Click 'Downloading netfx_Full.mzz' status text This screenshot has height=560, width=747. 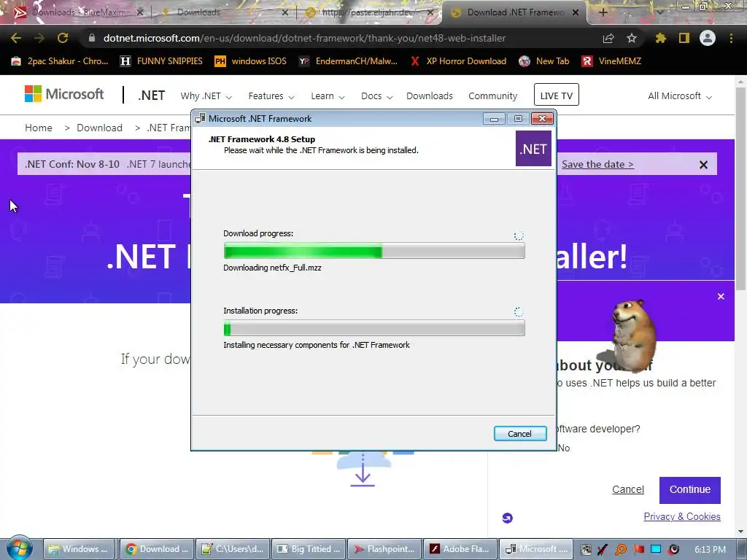click(x=272, y=268)
